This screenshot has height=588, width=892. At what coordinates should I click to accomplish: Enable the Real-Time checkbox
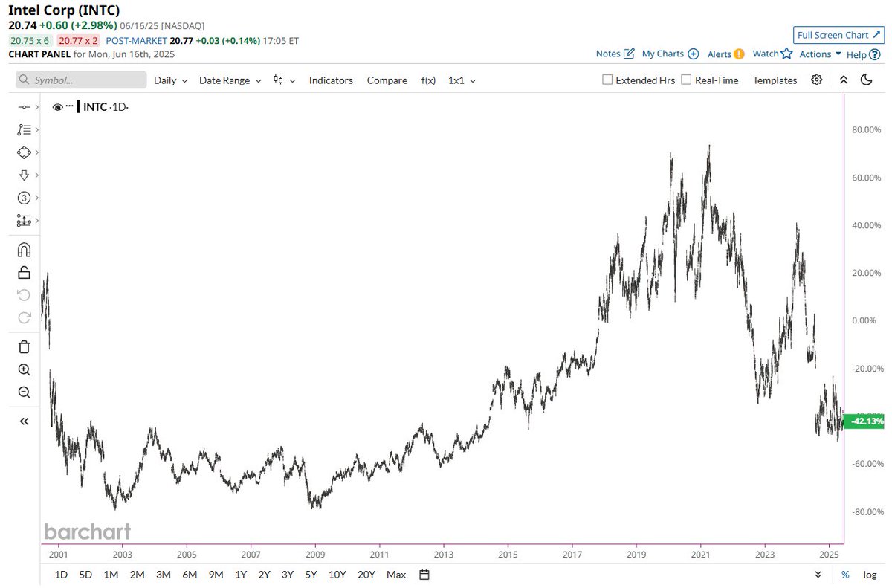[x=686, y=80]
